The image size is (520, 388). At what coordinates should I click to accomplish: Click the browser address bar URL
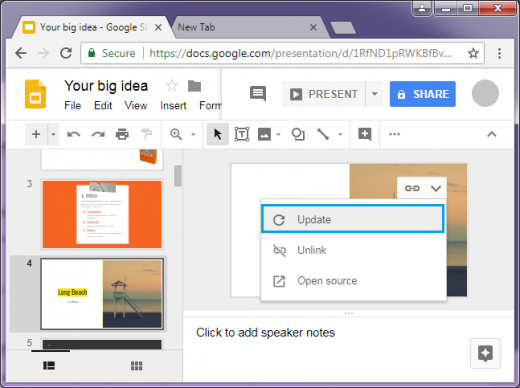coord(301,53)
